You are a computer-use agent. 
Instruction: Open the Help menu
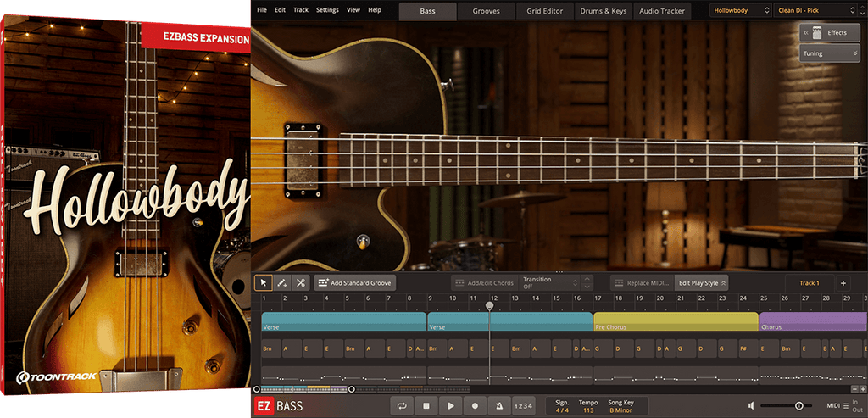tap(375, 10)
